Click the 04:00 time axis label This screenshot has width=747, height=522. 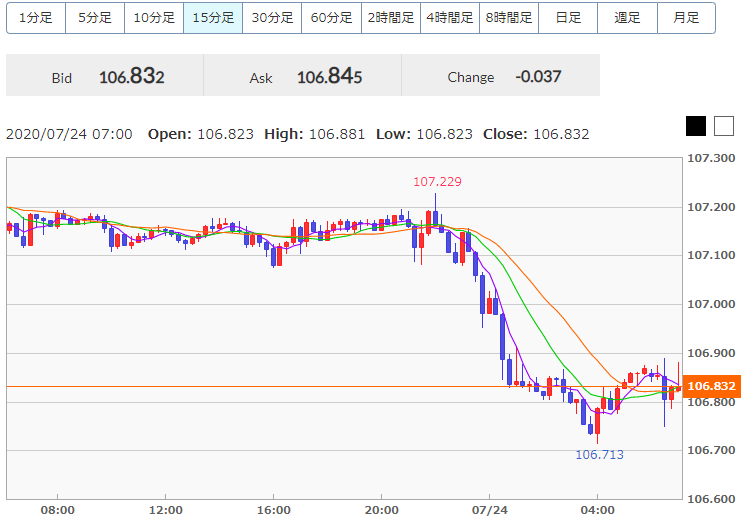[597, 511]
